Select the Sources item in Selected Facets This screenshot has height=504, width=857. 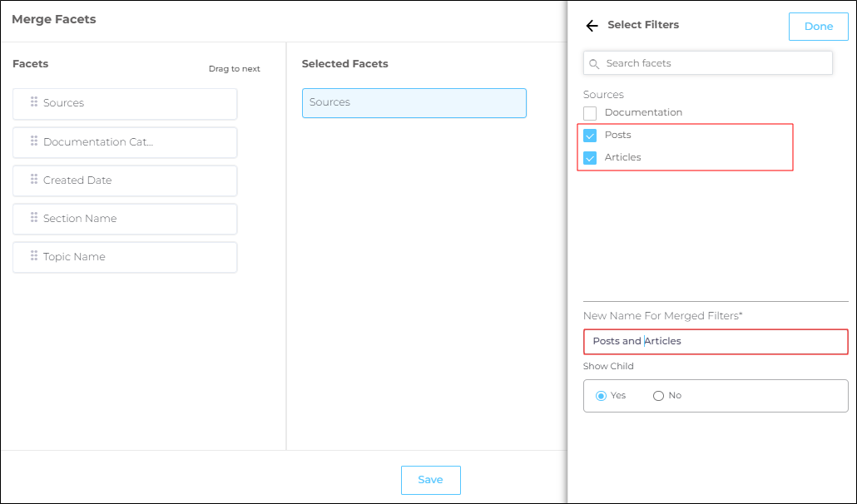point(414,103)
